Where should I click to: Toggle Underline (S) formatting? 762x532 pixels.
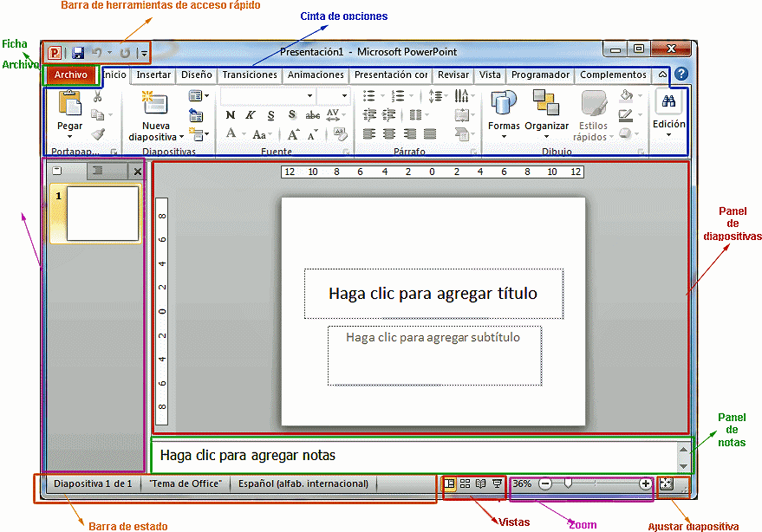pyautogui.click(x=270, y=115)
